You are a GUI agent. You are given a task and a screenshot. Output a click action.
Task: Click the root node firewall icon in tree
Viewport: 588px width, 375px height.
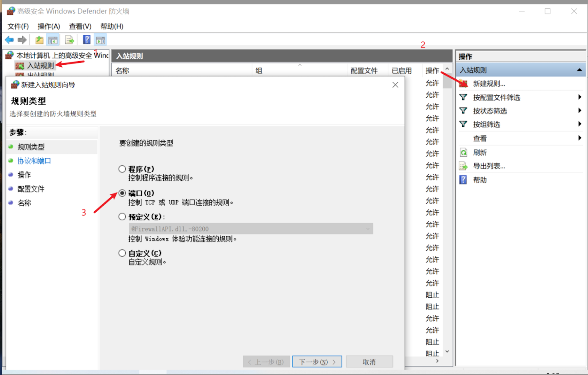click(x=9, y=55)
